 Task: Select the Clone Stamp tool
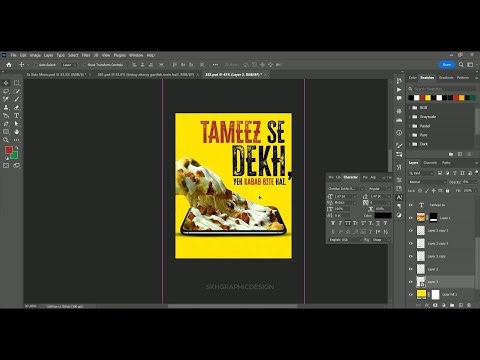coord(6,107)
